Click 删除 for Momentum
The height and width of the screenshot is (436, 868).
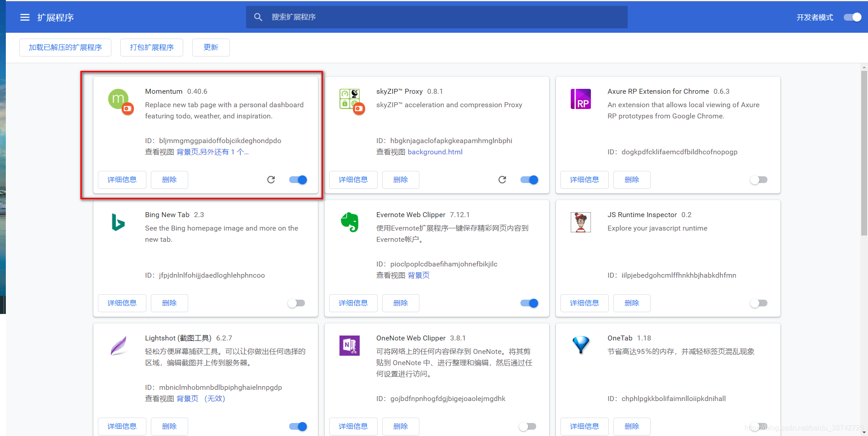click(169, 179)
